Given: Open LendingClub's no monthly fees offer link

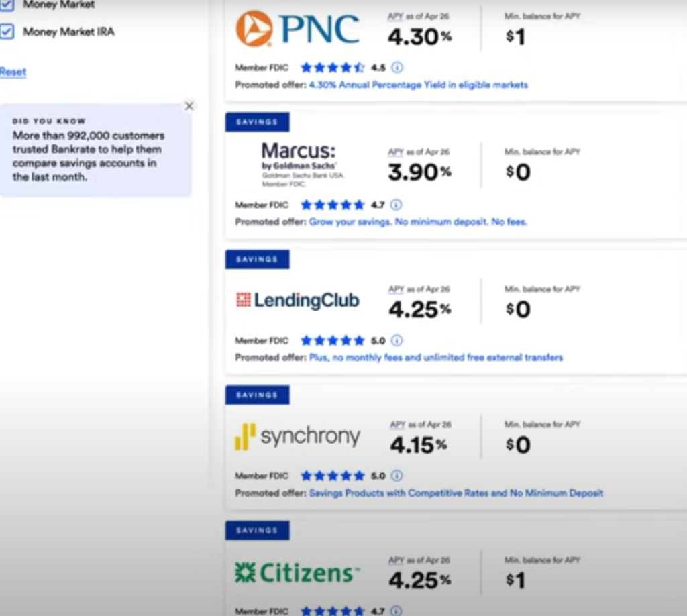Looking at the screenshot, I should click(x=435, y=358).
